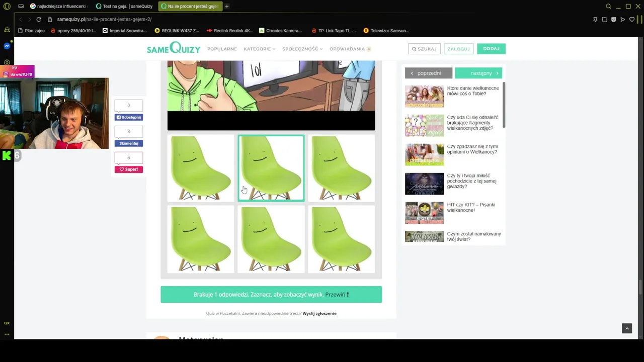The width and height of the screenshot is (644, 362).
Task: Open 'Czy zgadzasz się z tymi opiniami o Wielkanocy?'
Action: point(472,149)
